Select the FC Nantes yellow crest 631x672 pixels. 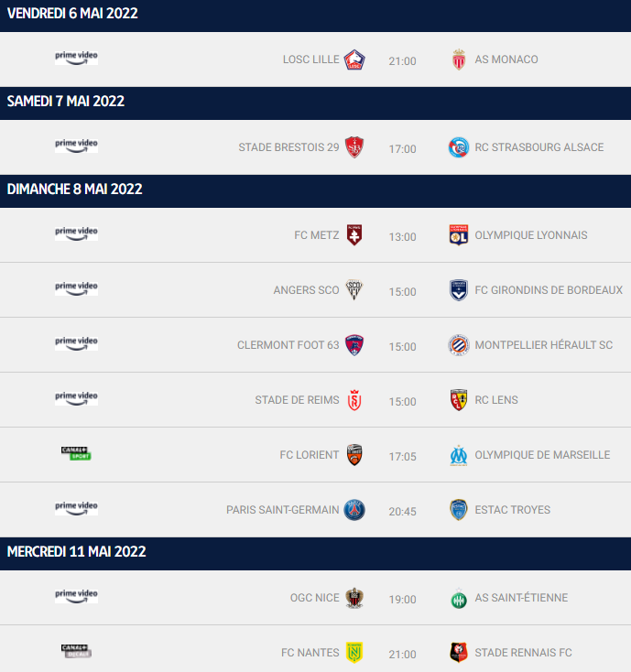(354, 653)
